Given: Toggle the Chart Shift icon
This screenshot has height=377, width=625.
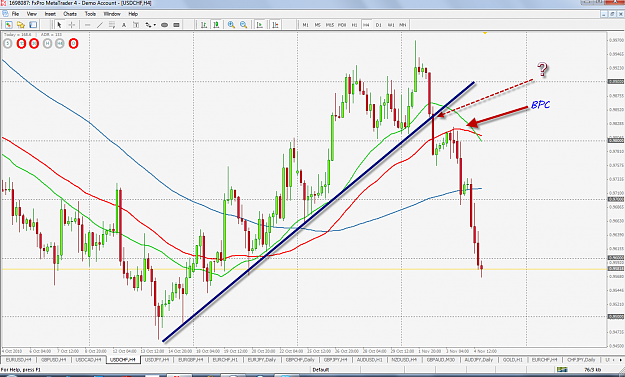Looking at the screenshot, I should [275, 25].
